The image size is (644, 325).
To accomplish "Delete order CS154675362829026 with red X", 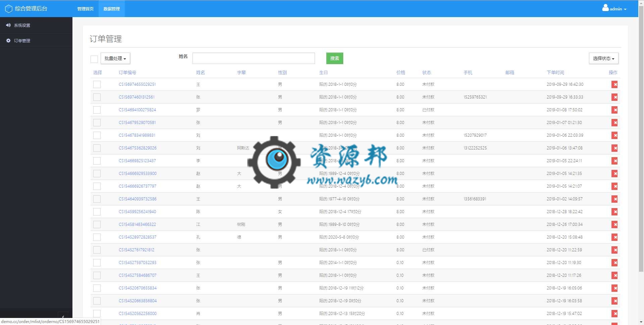I will coord(614,148).
